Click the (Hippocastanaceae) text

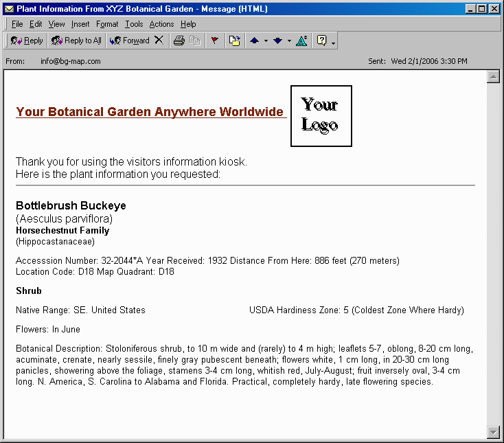click(x=56, y=242)
